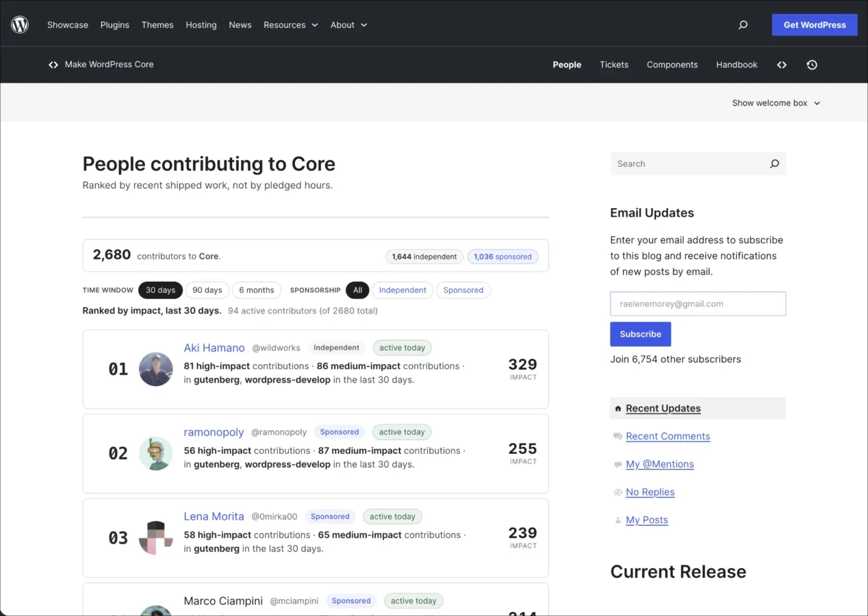The width and height of the screenshot is (868, 616).
Task: Expand the About menu
Action: (348, 25)
